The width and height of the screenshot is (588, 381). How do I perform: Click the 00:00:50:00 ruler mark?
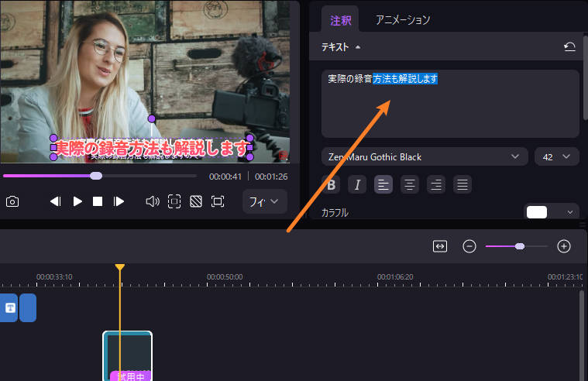[x=225, y=277]
